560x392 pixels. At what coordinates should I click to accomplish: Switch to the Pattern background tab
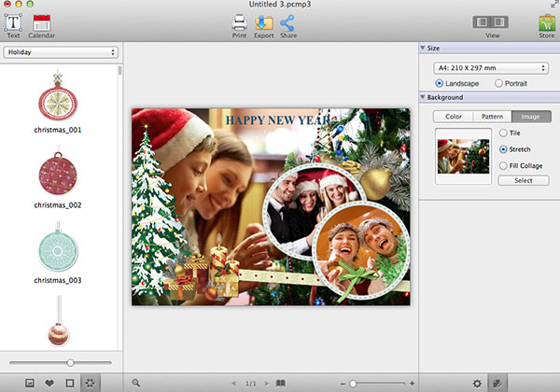[492, 117]
